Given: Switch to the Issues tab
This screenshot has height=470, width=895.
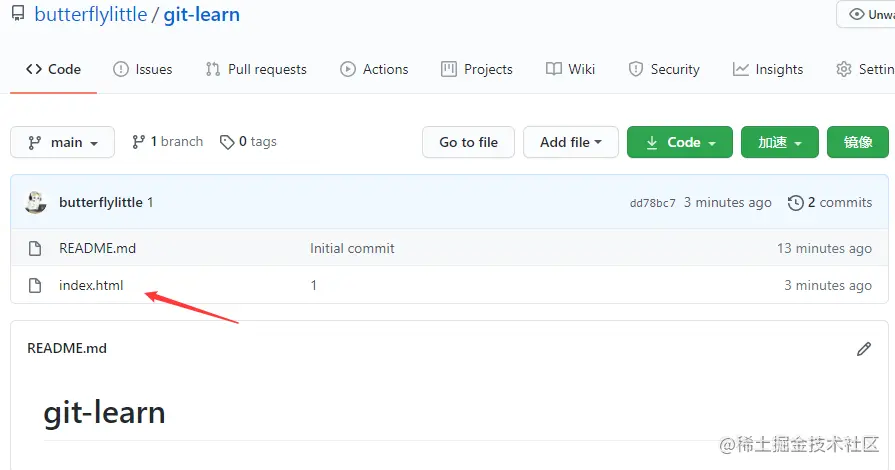Looking at the screenshot, I should [143, 69].
